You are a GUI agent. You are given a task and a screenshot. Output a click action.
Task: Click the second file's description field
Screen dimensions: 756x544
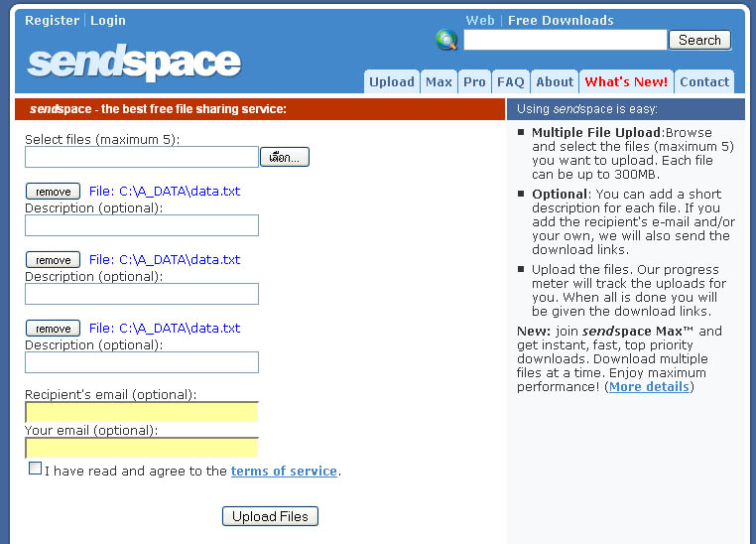tap(142, 294)
